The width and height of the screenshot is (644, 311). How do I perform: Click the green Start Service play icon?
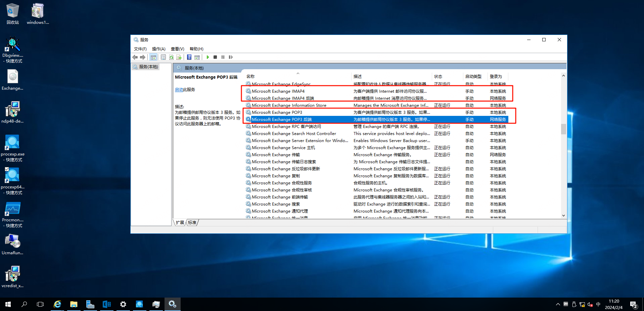point(208,57)
